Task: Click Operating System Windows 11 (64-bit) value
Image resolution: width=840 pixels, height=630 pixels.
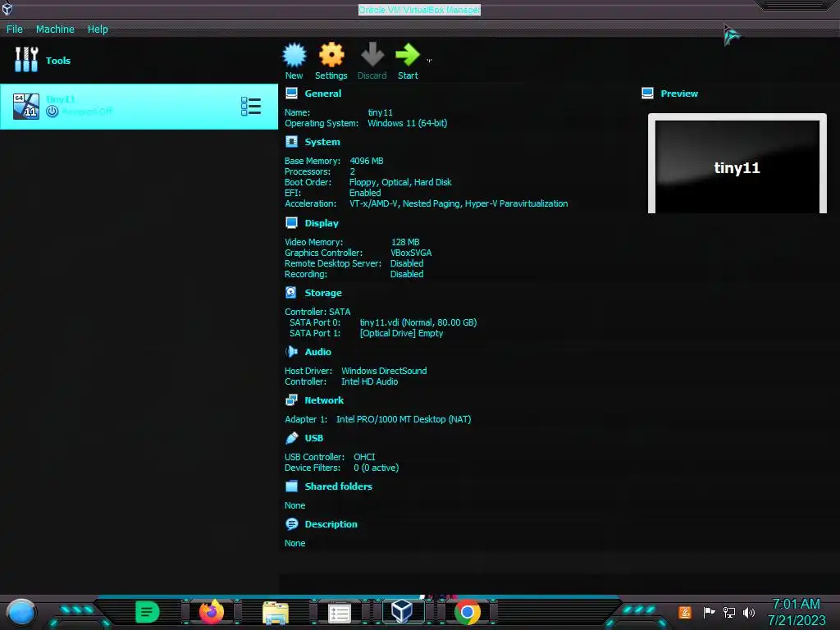Action: (407, 123)
